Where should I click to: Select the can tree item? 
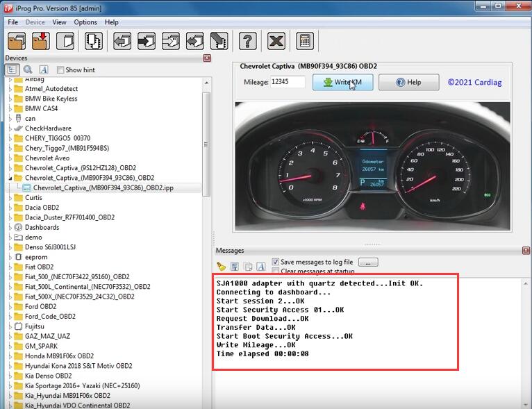30,118
